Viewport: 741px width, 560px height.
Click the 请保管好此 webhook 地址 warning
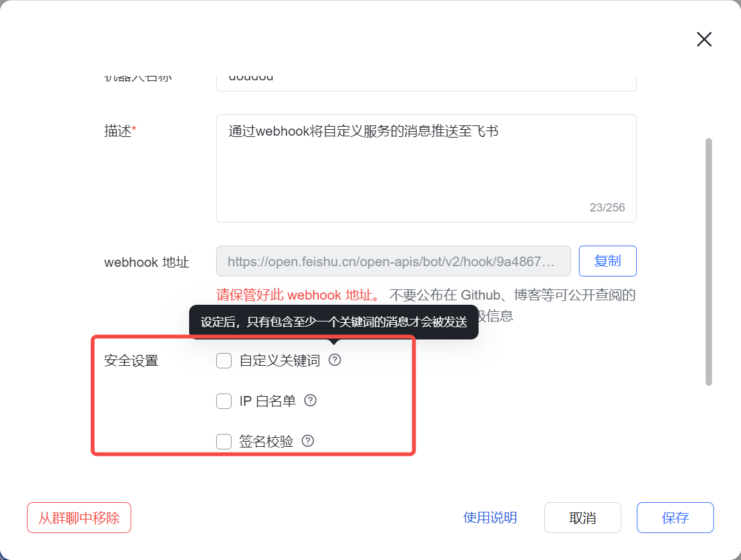click(x=298, y=295)
